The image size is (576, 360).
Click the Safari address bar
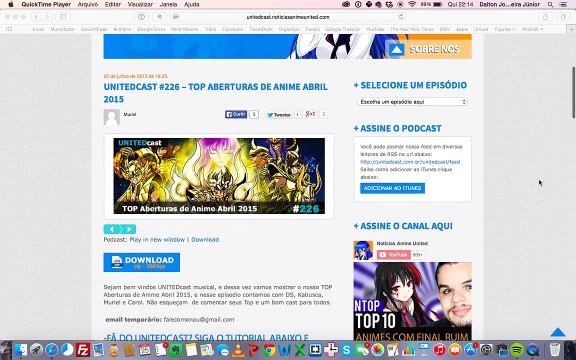point(288,17)
